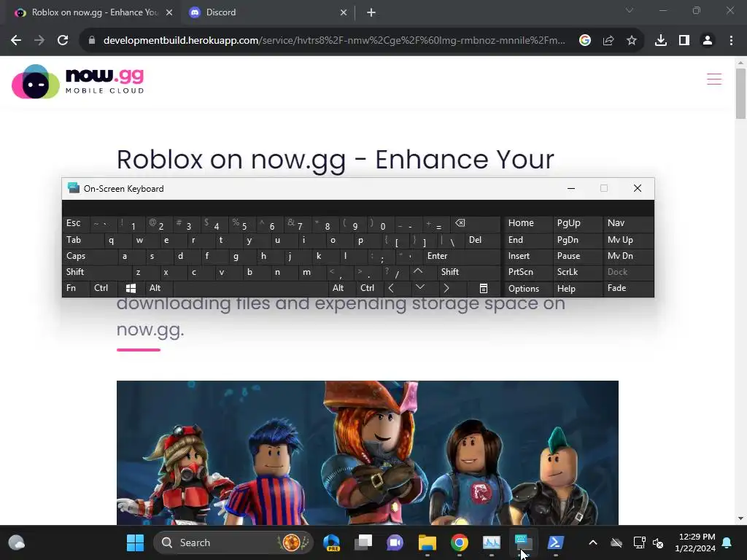747x560 pixels.
Task: Click the Tab key
Action: pyautogui.click(x=83, y=240)
